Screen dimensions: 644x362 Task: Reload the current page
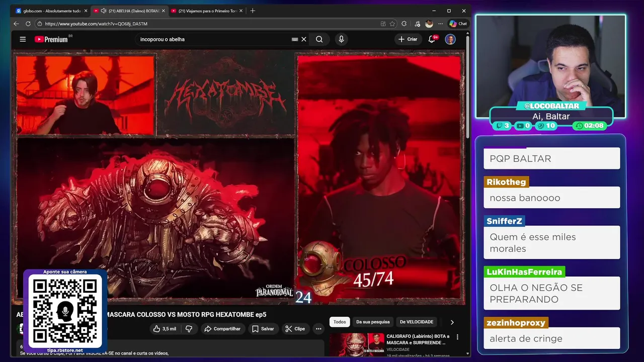tap(28, 24)
